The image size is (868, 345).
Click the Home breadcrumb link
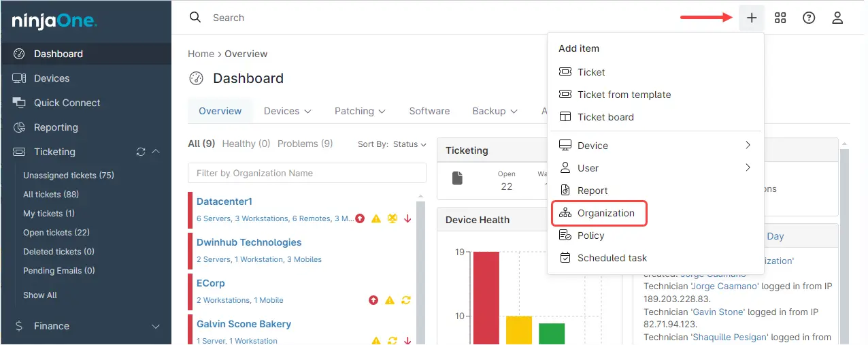[x=201, y=54]
